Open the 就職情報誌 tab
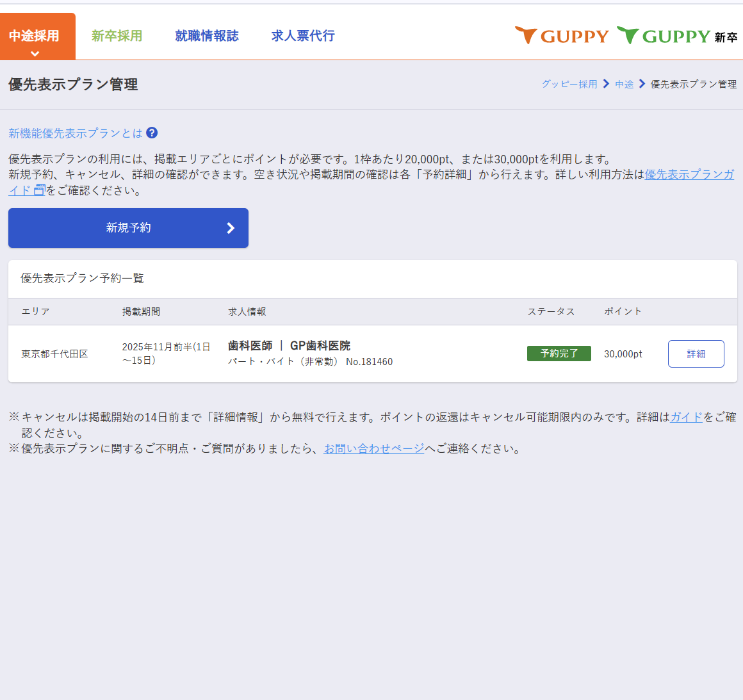This screenshot has height=700, width=743. [206, 36]
